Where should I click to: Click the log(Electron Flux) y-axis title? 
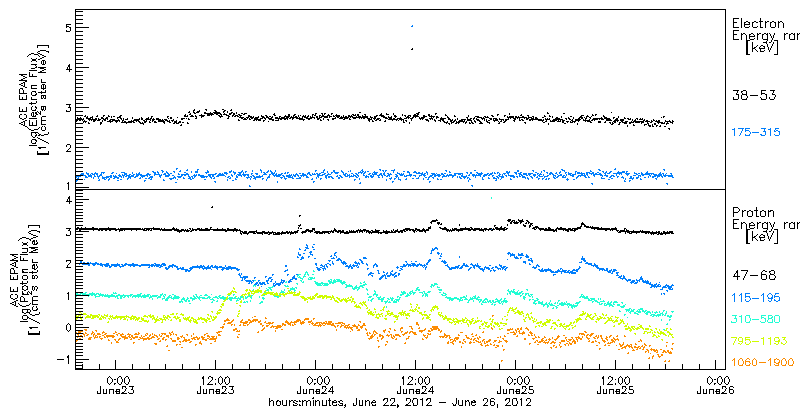click(x=36, y=97)
